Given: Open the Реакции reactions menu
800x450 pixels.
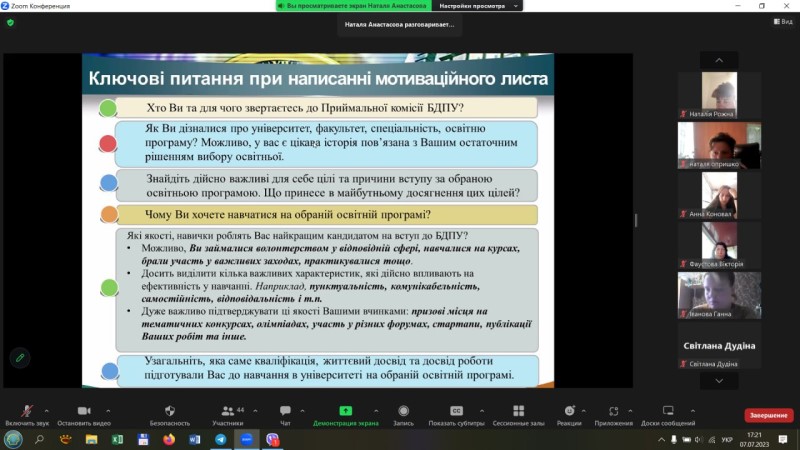Looking at the screenshot, I should pos(569,415).
